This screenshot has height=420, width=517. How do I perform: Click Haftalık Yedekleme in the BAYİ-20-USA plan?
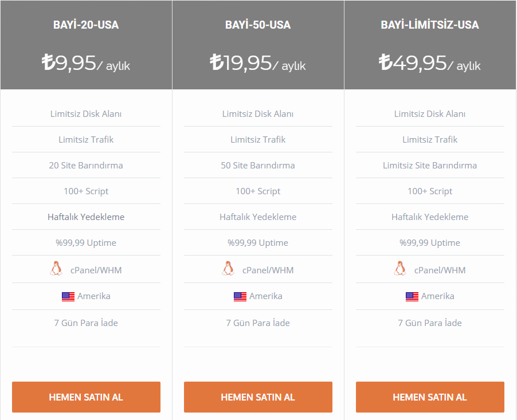[x=86, y=217]
